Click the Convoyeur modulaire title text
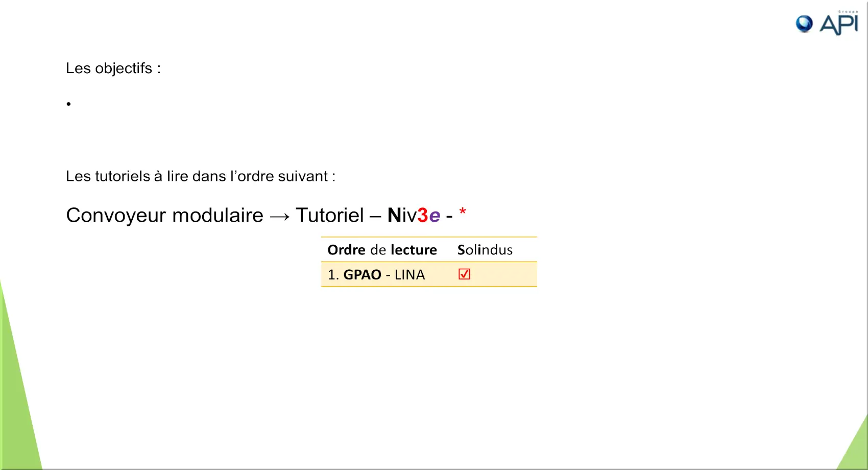The height and width of the screenshot is (470, 868). coord(164,216)
